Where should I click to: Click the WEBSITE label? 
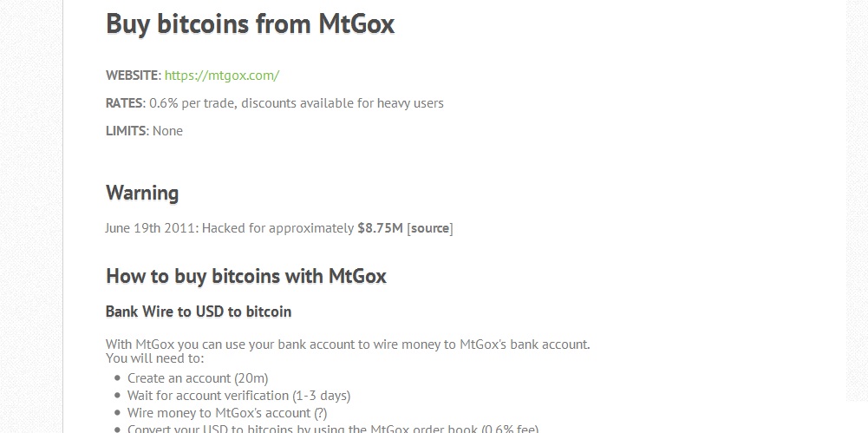(132, 75)
